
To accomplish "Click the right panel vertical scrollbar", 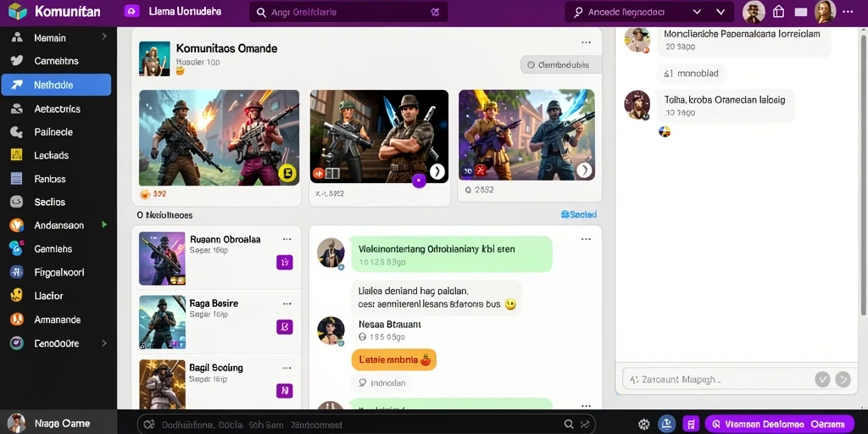I will [864, 175].
